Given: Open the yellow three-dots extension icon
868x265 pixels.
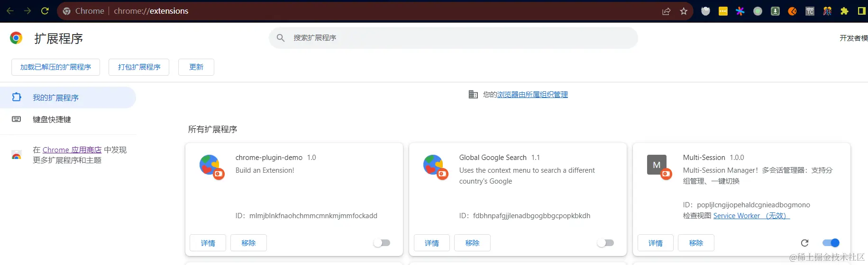Looking at the screenshot, I should (723, 11).
